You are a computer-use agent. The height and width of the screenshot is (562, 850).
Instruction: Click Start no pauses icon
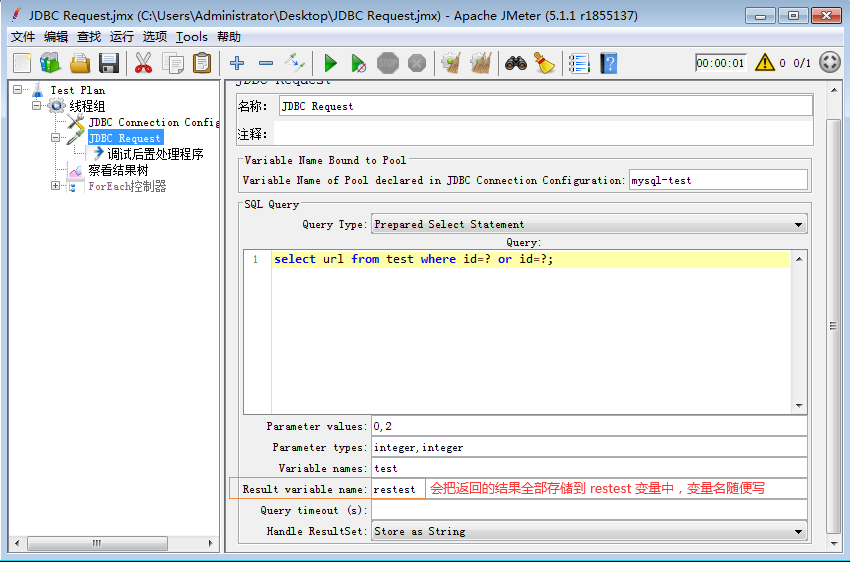358,63
